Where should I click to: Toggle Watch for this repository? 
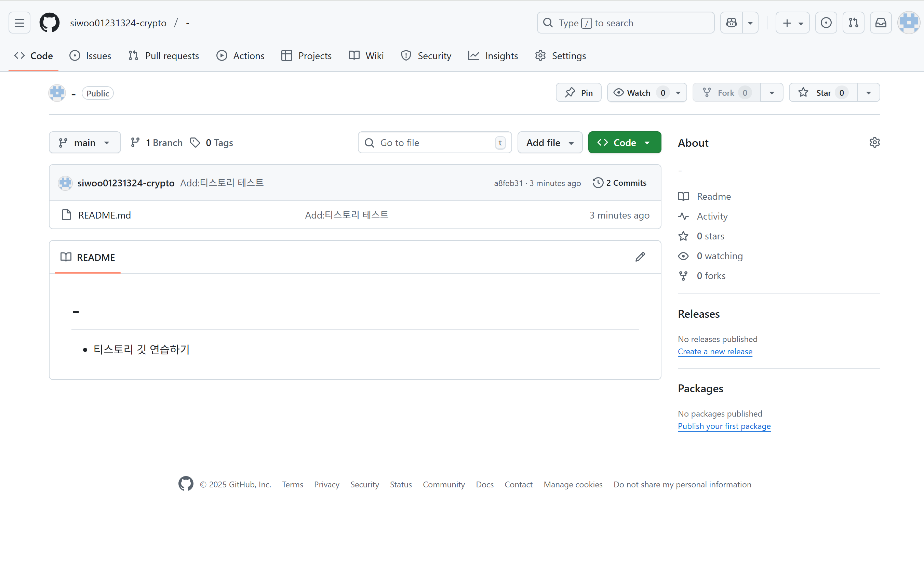point(638,93)
